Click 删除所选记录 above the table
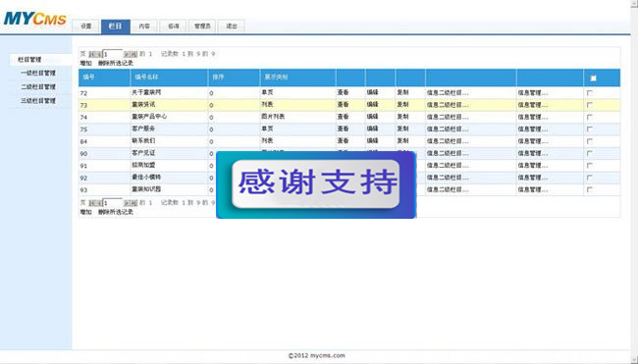The width and height of the screenshot is (638, 364). point(116,64)
